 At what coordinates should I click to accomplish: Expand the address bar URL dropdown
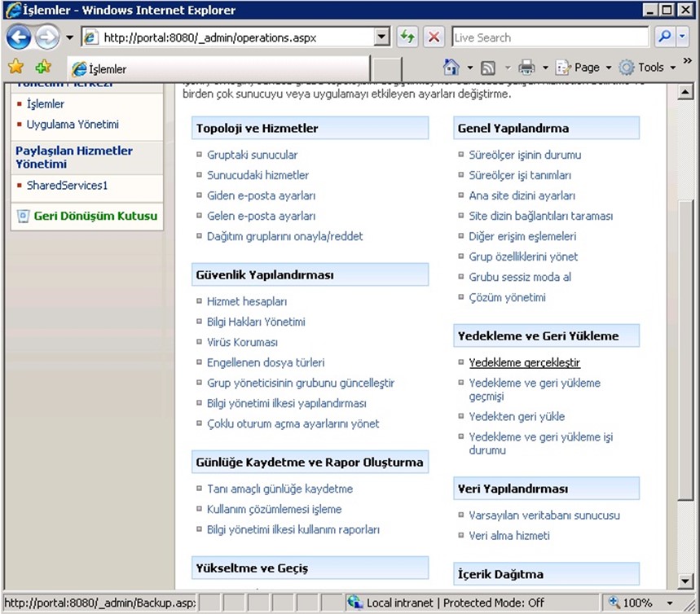[382, 37]
